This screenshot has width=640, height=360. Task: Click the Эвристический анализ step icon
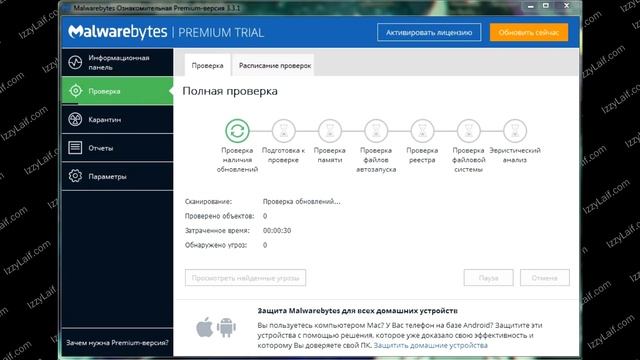[515, 131]
